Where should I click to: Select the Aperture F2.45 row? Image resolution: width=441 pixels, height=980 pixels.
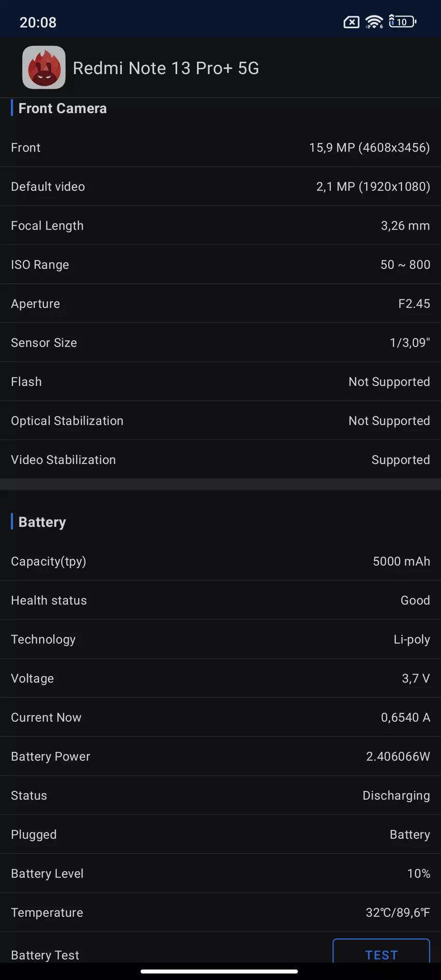coord(220,304)
